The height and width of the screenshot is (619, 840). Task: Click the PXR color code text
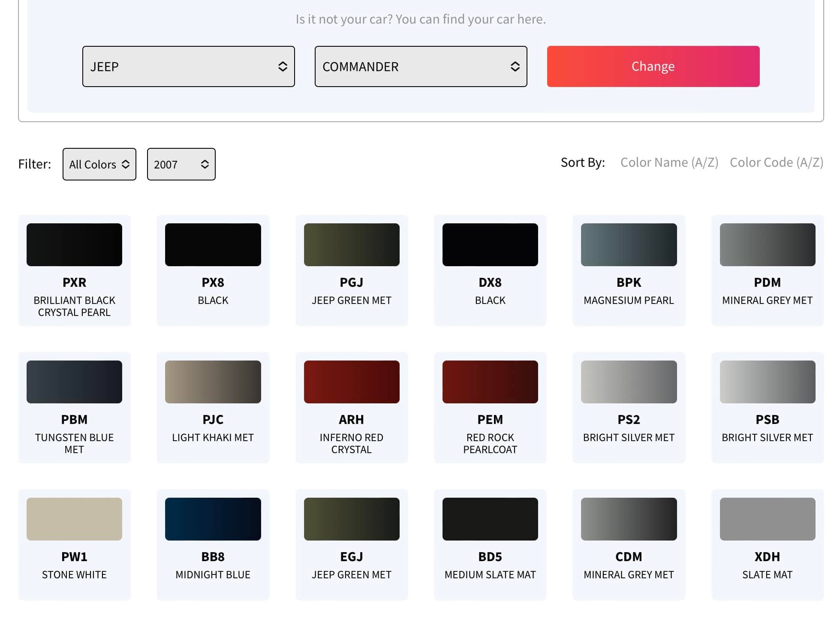coord(74,282)
